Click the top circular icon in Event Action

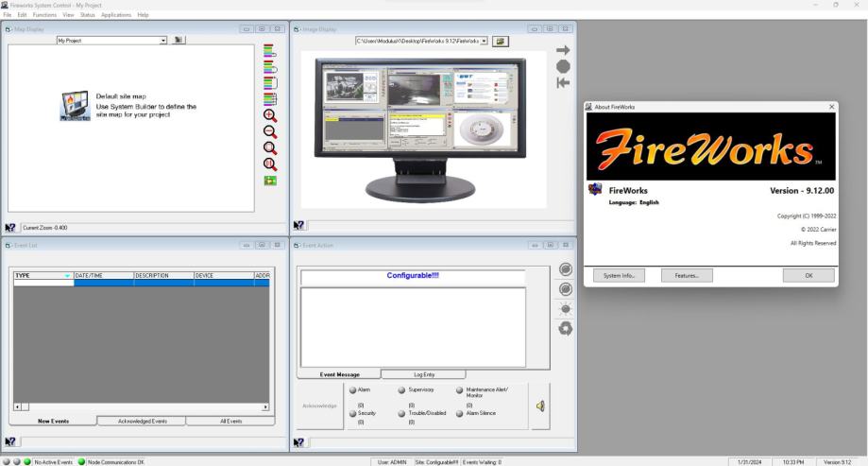(x=565, y=269)
